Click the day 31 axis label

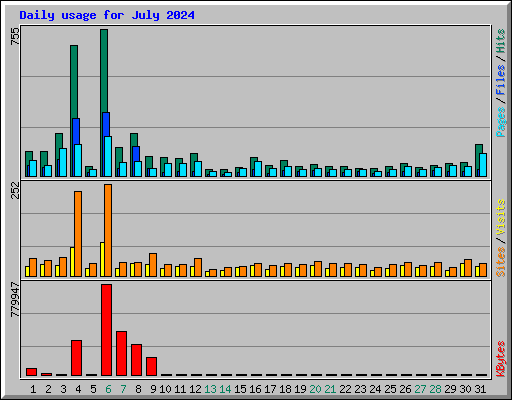(480, 389)
